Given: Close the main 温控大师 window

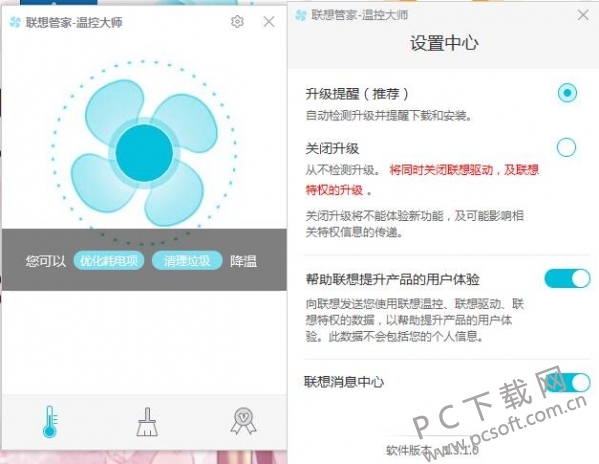Looking at the screenshot, I should pos(269,22).
